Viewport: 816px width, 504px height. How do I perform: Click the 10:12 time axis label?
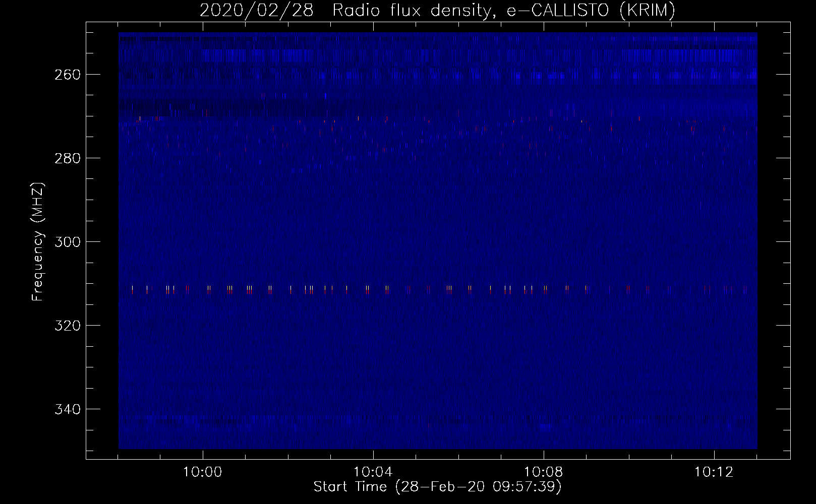(x=714, y=472)
